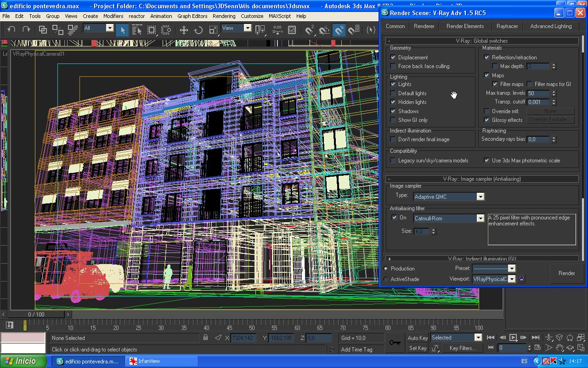Toggle the 2D Snaps magnet icon
Viewport: 588px width, 368px height.
(310, 30)
